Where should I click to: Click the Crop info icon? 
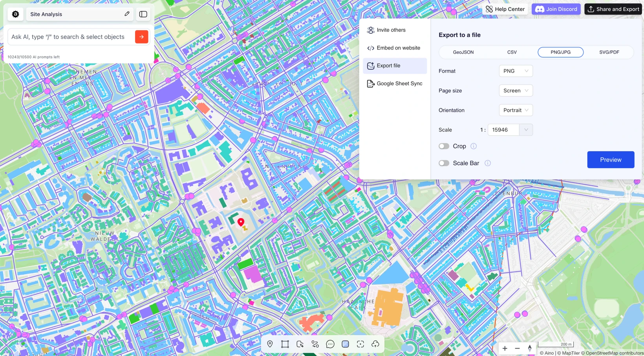pyautogui.click(x=474, y=146)
